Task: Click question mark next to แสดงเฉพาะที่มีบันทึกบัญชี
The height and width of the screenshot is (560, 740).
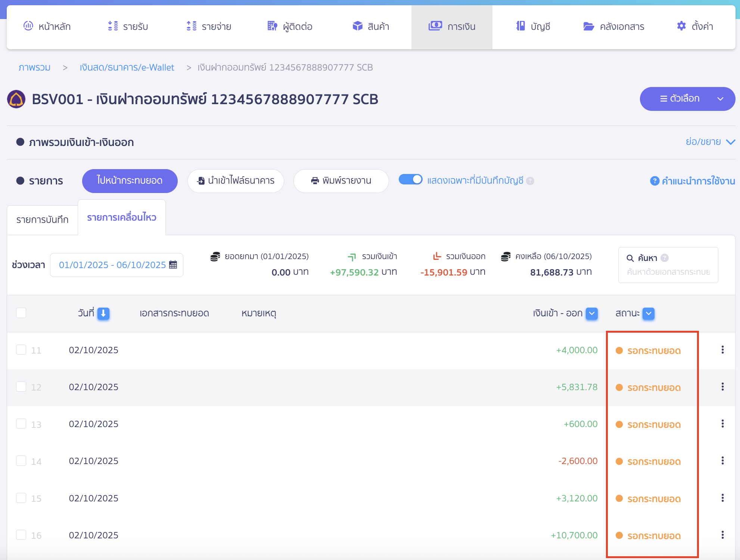Action: (530, 181)
